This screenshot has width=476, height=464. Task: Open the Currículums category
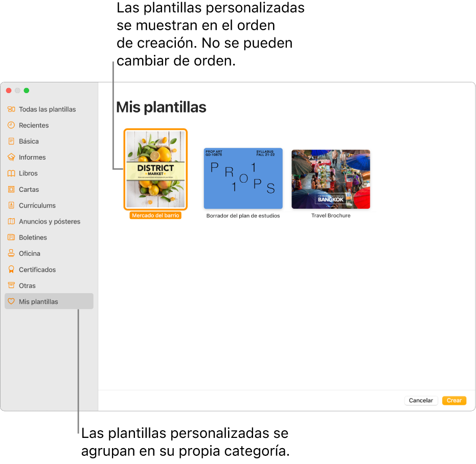pos(37,206)
